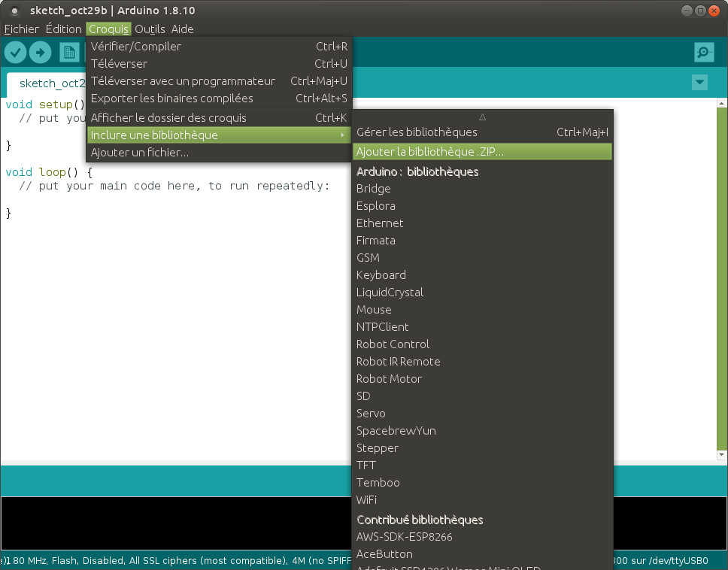Click the scroll-down arrow of the editor scrollbar

(722, 455)
